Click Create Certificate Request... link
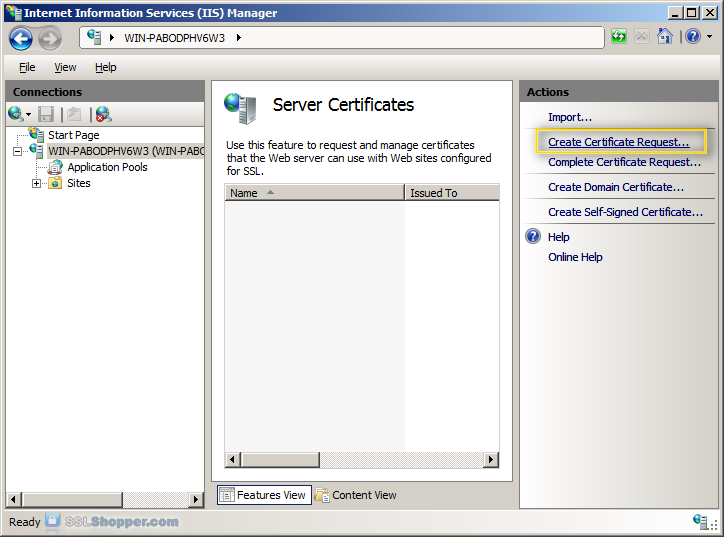This screenshot has width=724, height=537. pyautogui.click(x=619, y=142)
